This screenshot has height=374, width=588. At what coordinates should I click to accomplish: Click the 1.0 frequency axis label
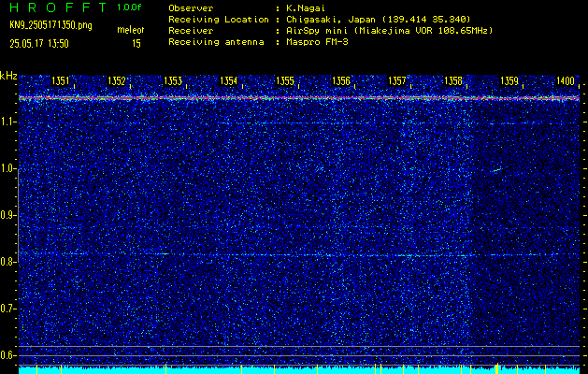point(7,169)
